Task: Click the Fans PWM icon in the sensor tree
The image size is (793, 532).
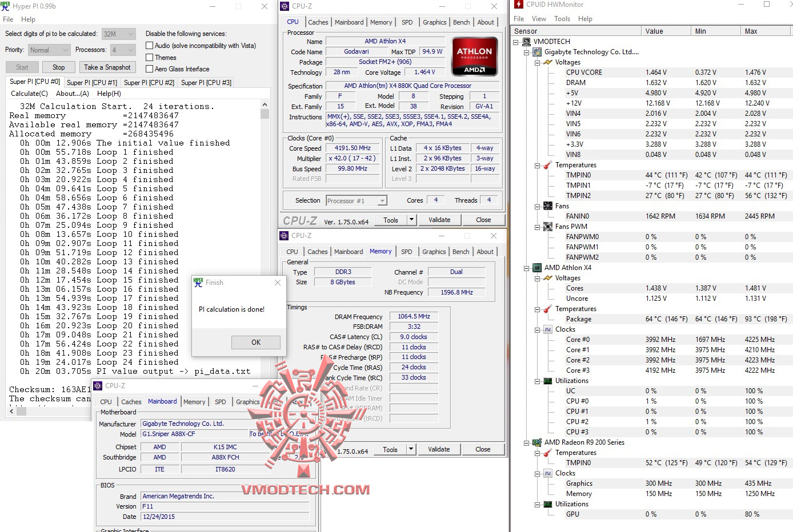Action: [x=548, y=227]
